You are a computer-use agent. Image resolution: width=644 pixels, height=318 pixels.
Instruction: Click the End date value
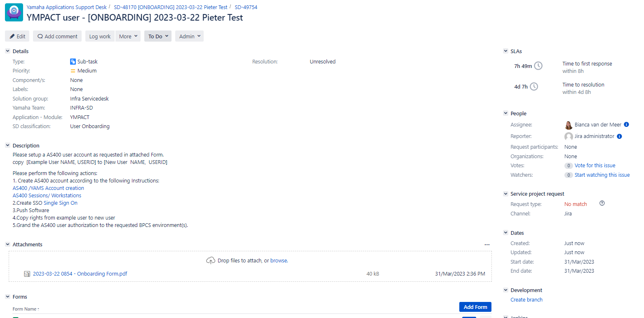[579, 271]
